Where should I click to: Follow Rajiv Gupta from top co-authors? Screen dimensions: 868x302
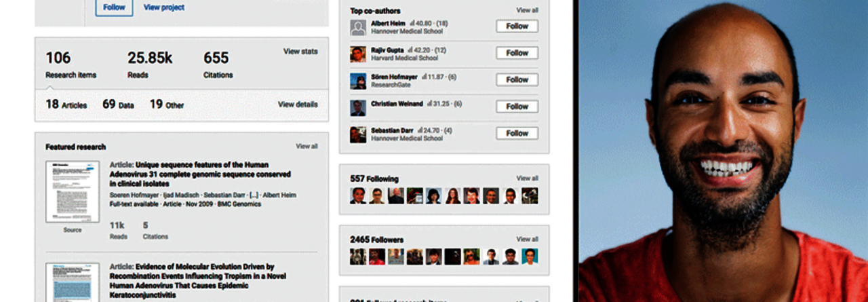click(x=517, y=53)
